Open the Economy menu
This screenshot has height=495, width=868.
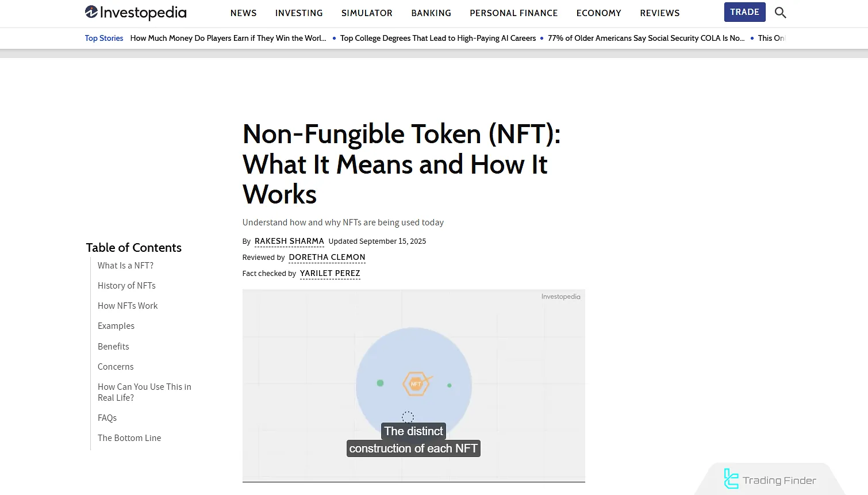(x=598, y=13)
